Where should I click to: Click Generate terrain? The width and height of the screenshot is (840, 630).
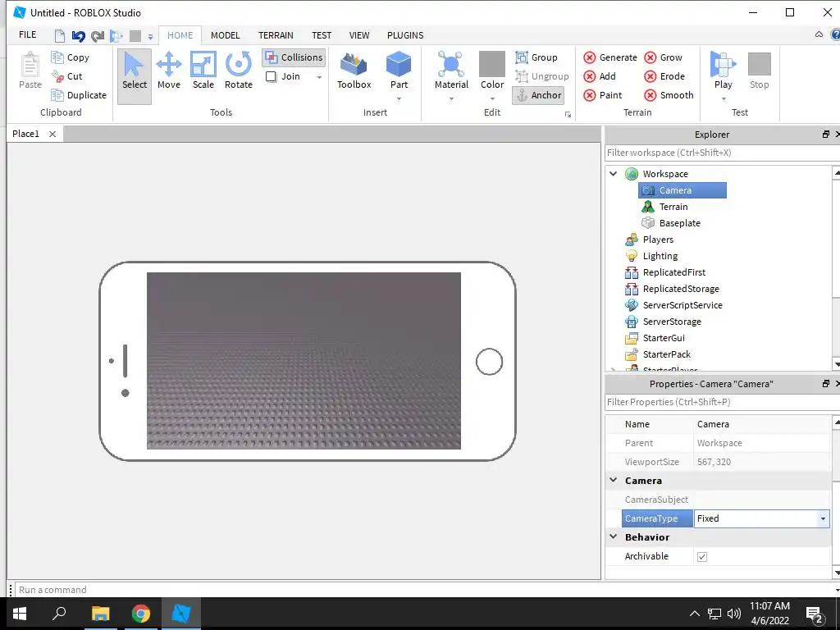610,57
